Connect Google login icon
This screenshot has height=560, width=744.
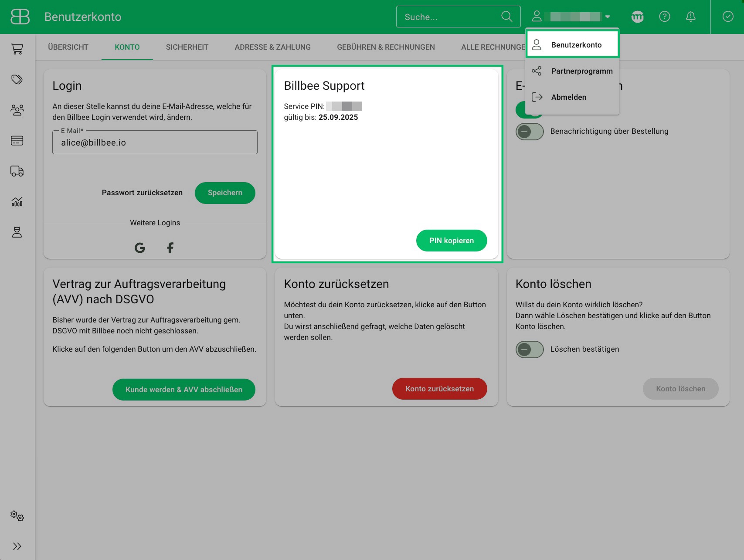pos(140,248)
